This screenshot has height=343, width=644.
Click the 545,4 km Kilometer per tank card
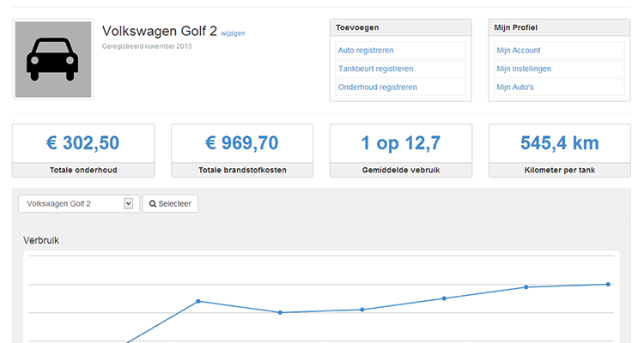[x=559, y=150]
